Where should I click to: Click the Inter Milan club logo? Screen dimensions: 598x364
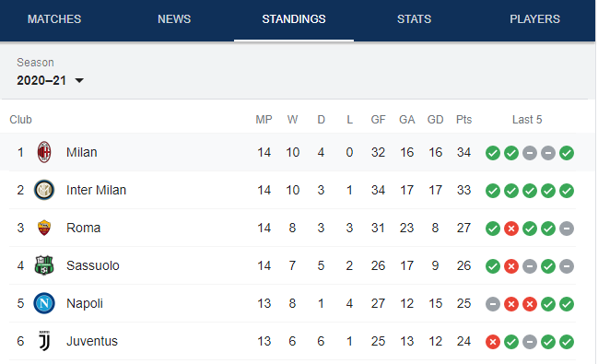pos(44,190)
